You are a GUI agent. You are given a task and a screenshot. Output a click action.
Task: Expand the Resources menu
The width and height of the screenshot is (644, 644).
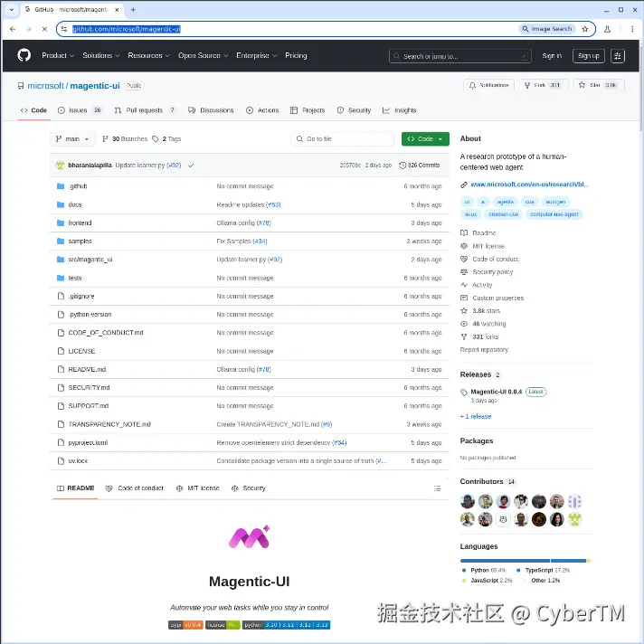pos(148,55)
